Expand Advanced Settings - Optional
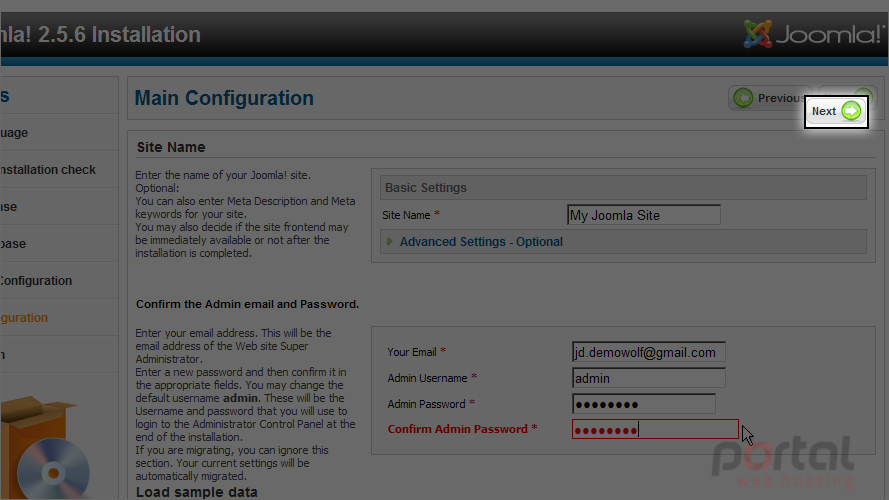889x500 pixels. pyautogui.click(x=481, y=241)
